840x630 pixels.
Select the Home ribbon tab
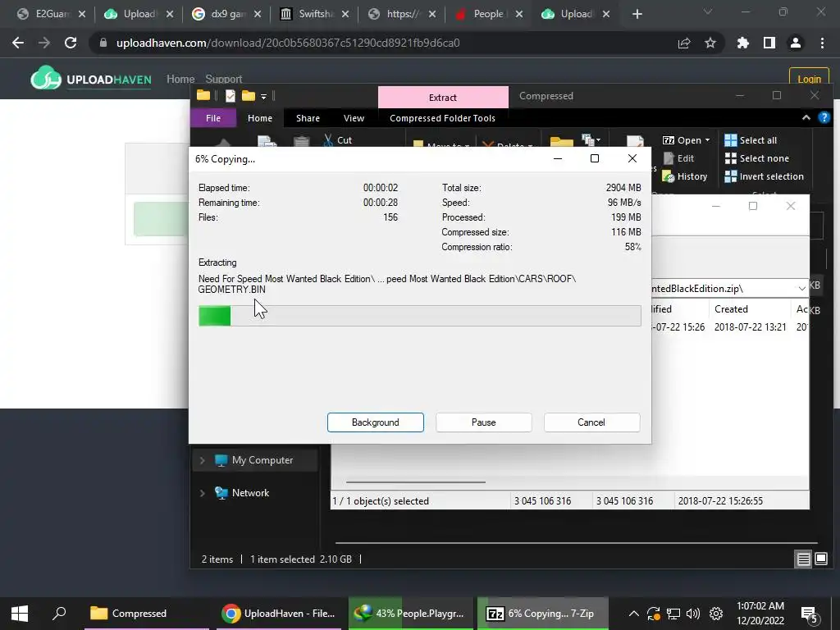coord(260,118)
